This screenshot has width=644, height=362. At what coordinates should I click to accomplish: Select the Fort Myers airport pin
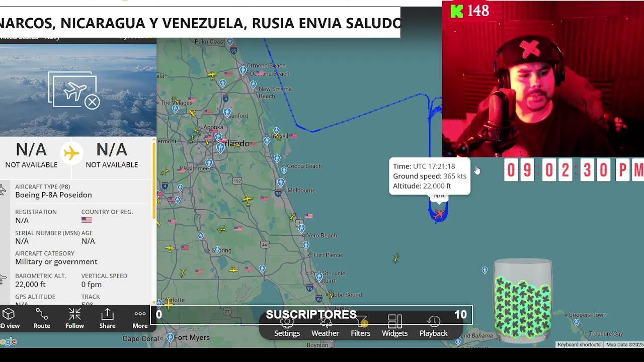click(170, 337)
